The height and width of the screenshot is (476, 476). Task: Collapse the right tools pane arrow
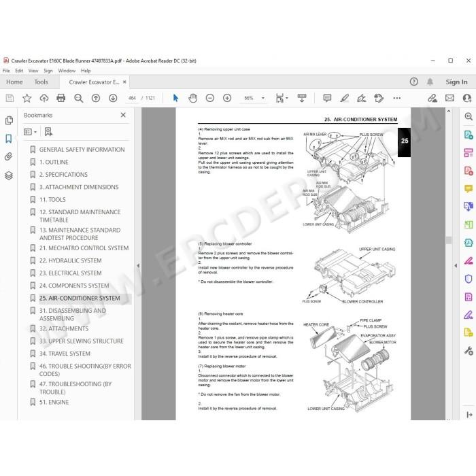(456, 266)
